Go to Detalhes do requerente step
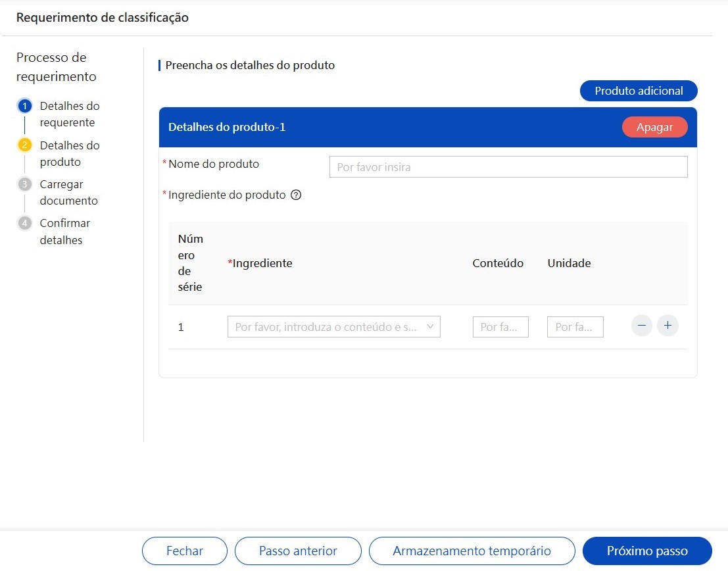The image size is (728, 571). coord(69,114)
